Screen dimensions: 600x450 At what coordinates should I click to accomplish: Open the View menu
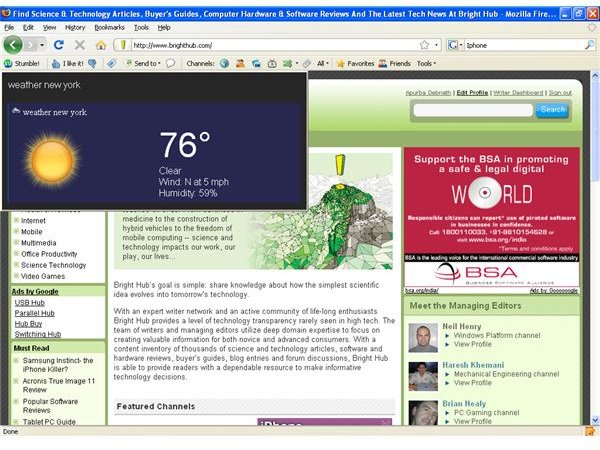pos(49,28)
